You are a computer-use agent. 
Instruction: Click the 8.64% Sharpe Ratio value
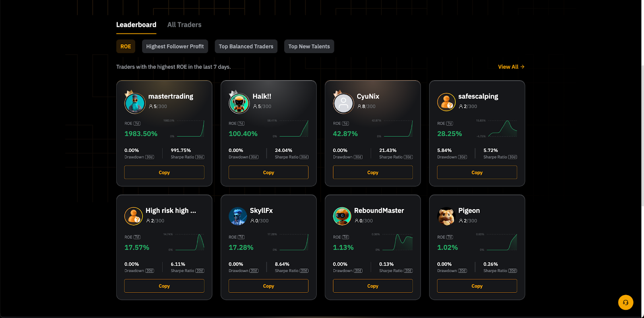pyautogui.click(x=282, y=264)
